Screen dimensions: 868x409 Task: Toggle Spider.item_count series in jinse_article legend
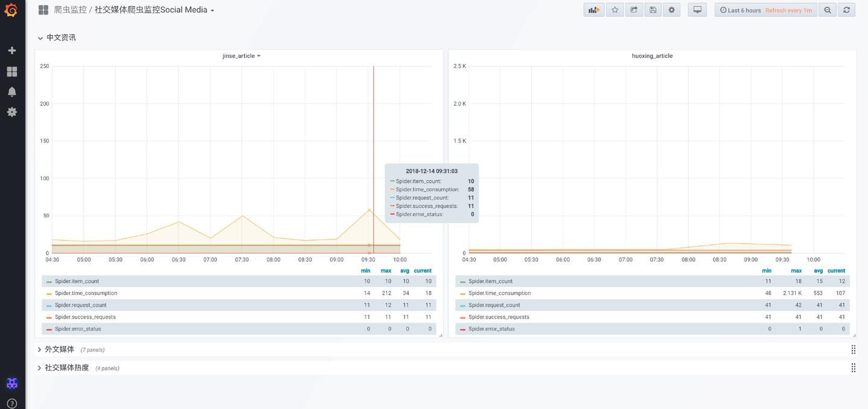coord(77,281)
